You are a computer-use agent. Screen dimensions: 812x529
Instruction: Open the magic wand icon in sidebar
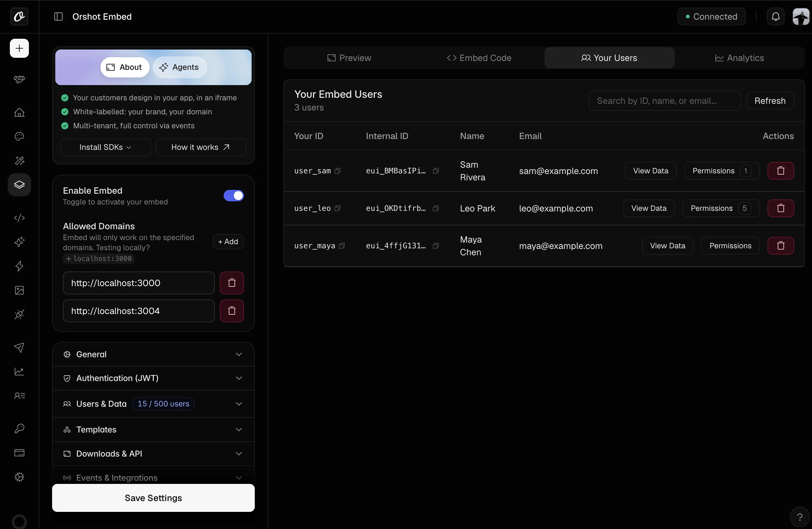click(x=19, y=161)
